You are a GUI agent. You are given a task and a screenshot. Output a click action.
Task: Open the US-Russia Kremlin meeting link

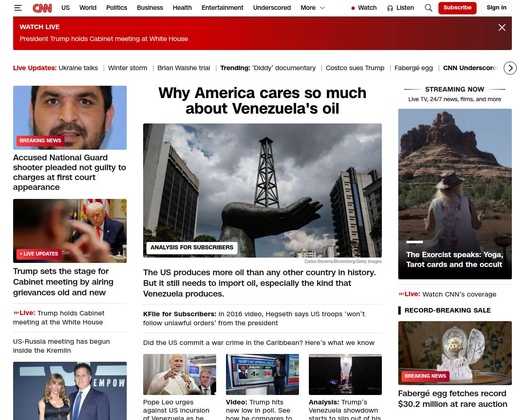coord(62,346)
